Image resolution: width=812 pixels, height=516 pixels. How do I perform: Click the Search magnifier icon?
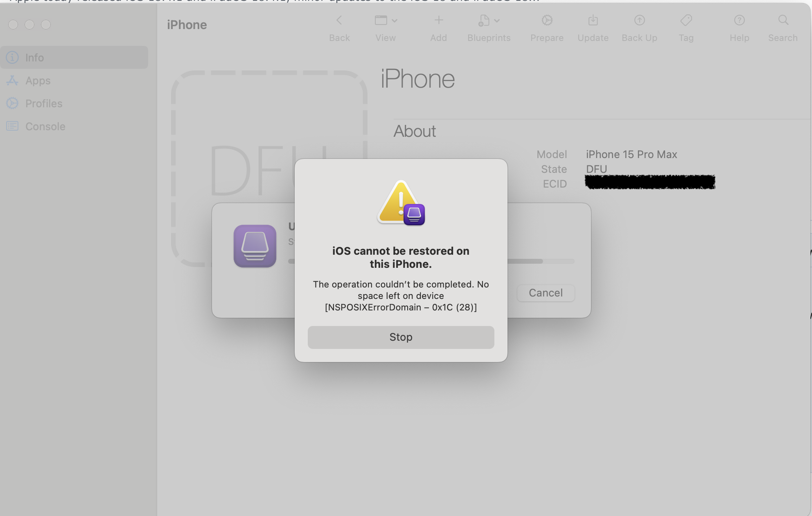coord(783,20)
